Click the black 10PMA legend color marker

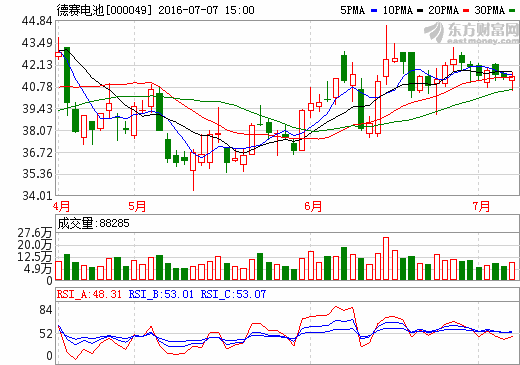[x=420, y=11]
